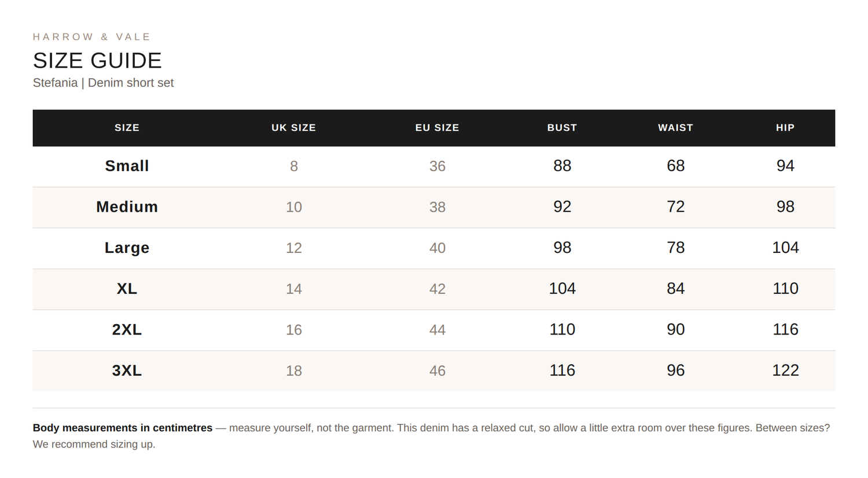Click the WAIST column header
The image size is (868, 478).
click(675, 128)
